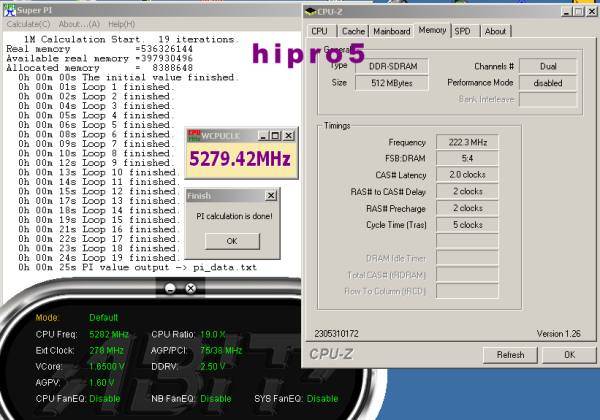Click the Refresh button in CPU-Z

pos(510,355)
